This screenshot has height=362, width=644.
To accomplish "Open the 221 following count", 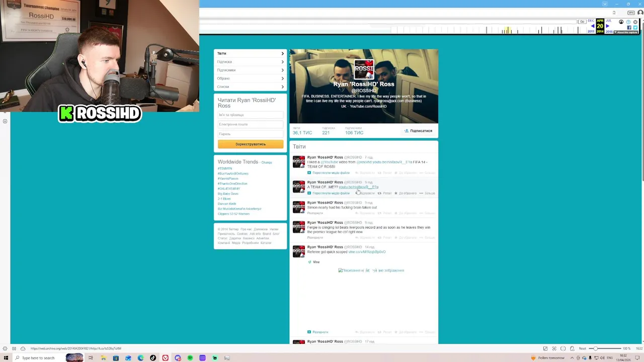I will (x=326, y=131).
